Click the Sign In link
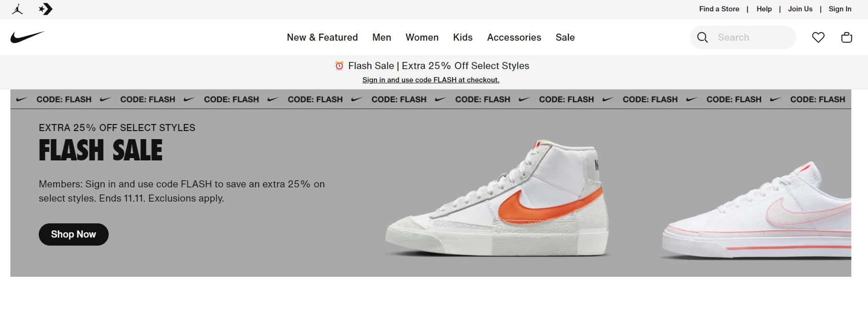The height and width of the screenshot is (309, 868). (x=840, y=9)
